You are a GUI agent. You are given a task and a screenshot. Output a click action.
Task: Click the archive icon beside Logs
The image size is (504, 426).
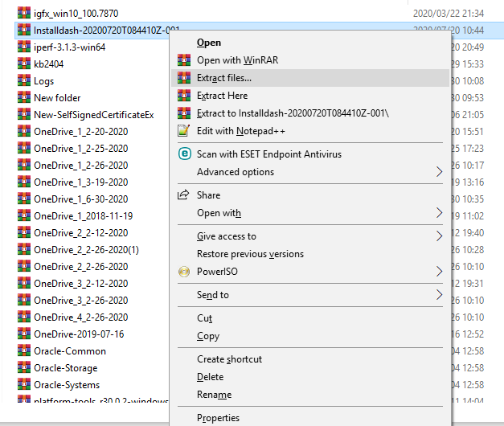(24, 80)
